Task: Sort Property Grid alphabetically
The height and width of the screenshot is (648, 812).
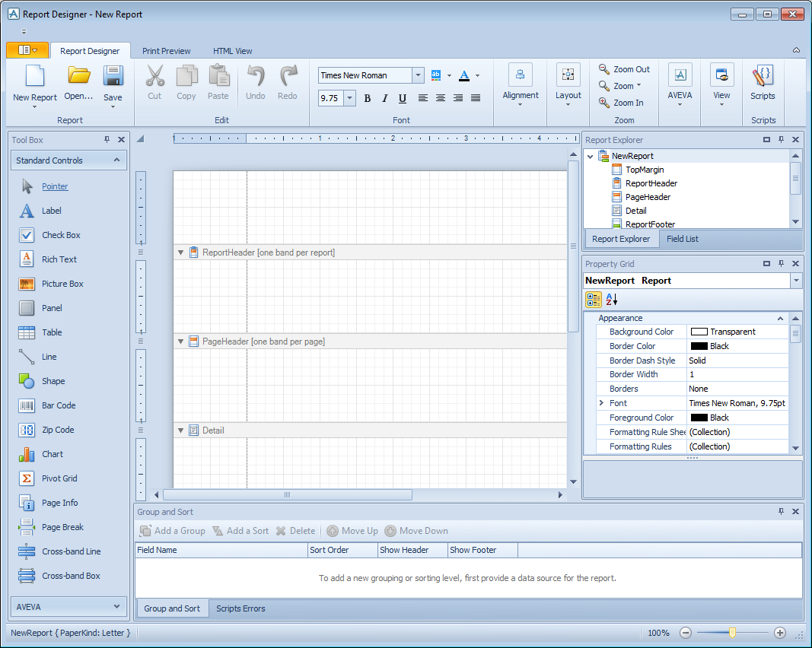Action: [612, 299]
